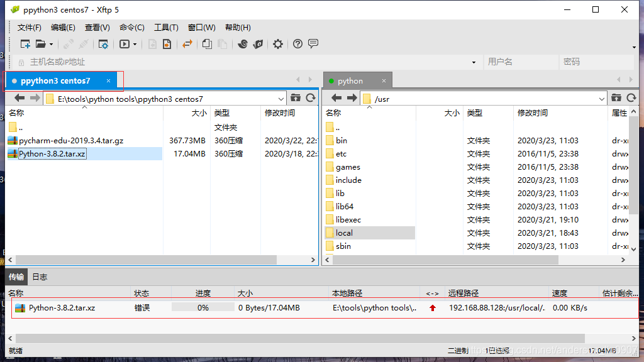Screen dimensions: 644x362
Task: Refresh the local pane
Action: pos(311,97)
